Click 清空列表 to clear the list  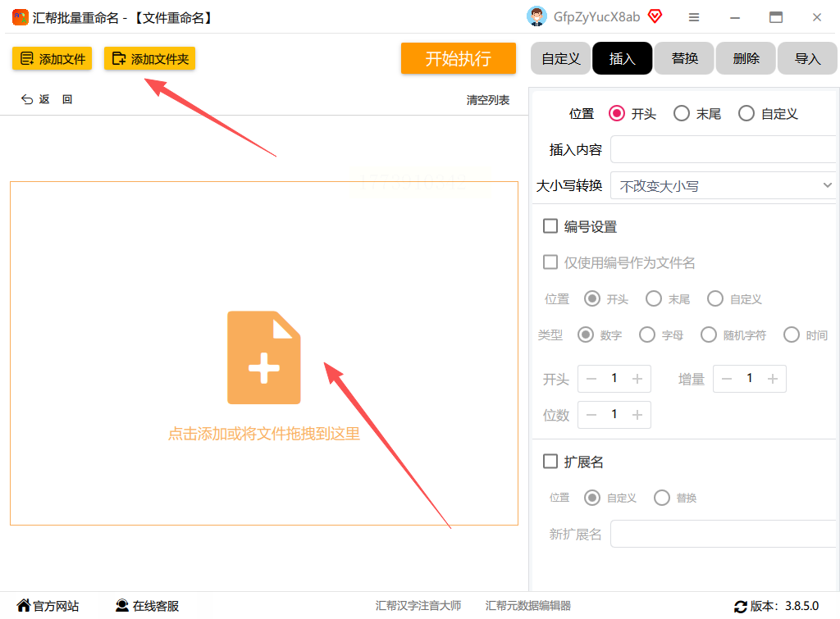(x=487, y=100)
